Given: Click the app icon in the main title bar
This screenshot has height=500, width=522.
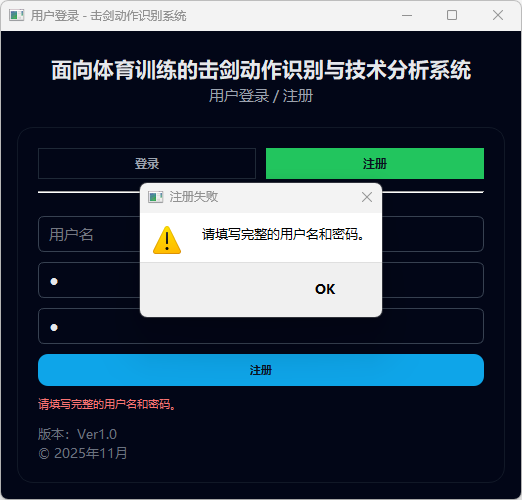Looking at the screenshot, I should 17,15.
